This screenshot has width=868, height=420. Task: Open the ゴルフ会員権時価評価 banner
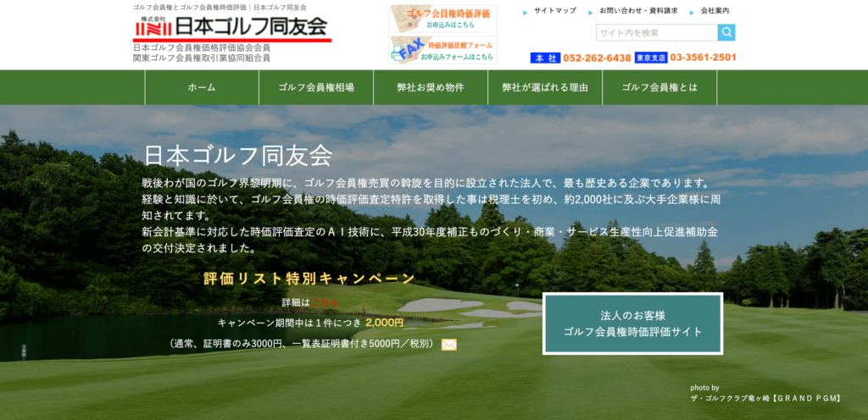[x=442, y=19]
